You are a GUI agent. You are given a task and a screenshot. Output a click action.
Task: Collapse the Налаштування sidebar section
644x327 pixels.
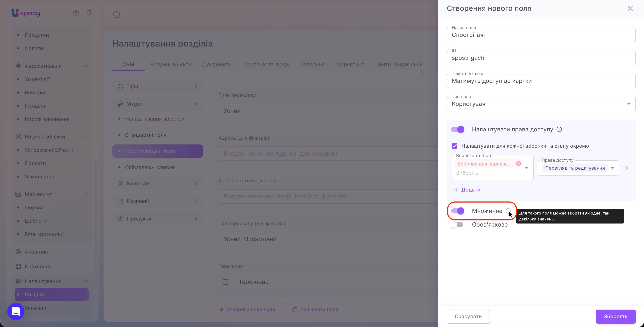(85, 281)
